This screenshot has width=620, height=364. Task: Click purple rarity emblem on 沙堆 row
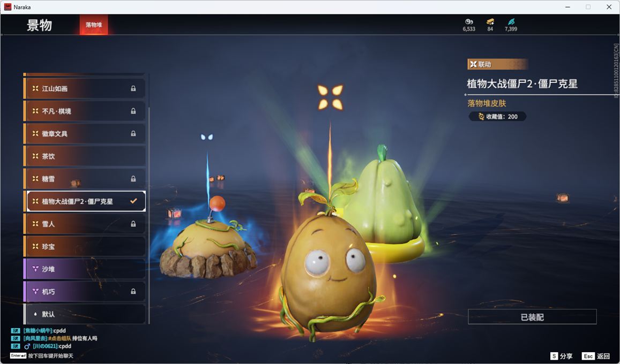[x=35, y=269]
